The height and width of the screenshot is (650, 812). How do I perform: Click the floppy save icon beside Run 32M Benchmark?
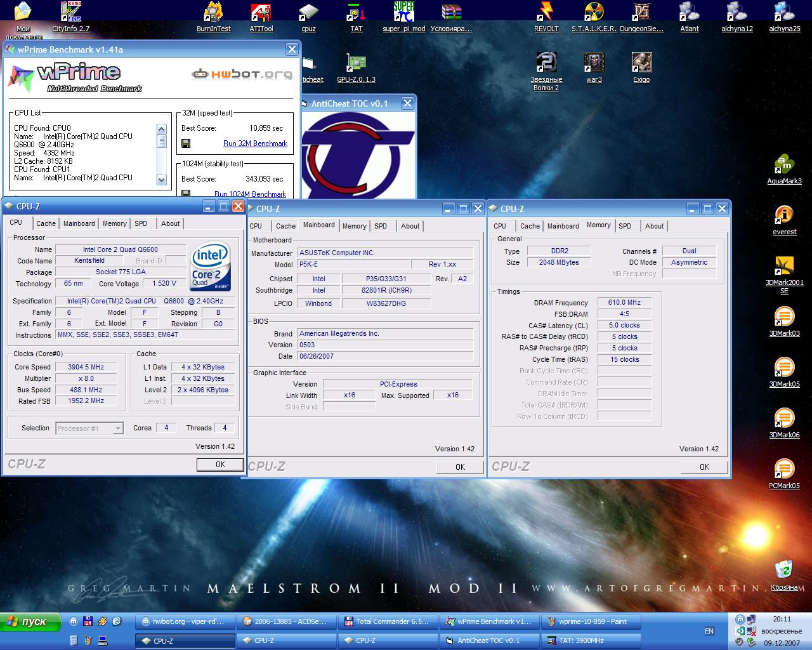point(186,144)
